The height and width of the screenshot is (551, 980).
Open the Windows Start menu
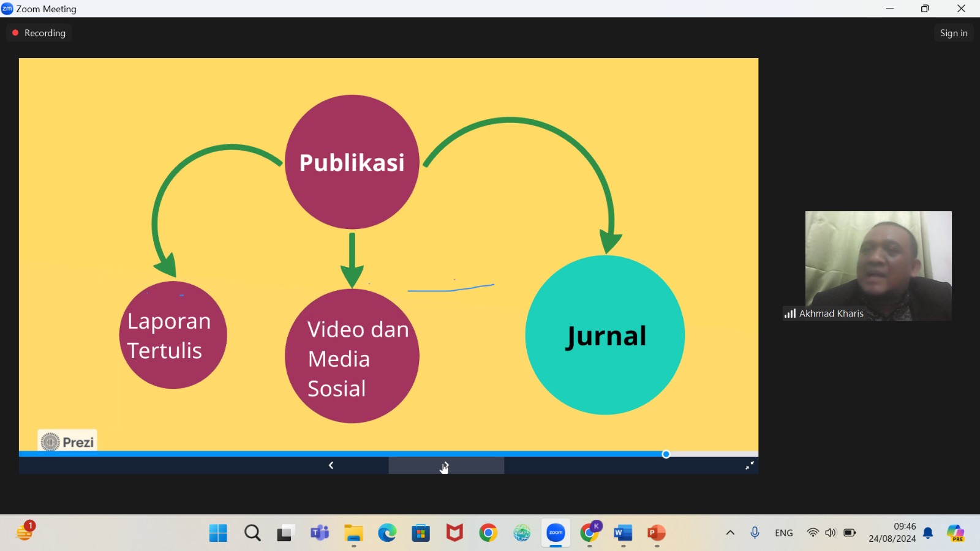pos(218,533)
